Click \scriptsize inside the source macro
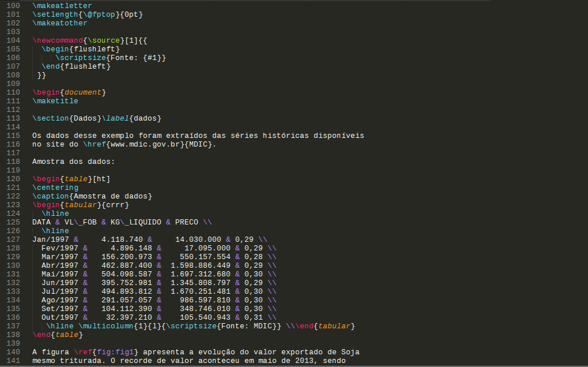This screenshot has height=367, width=588. coord(81,58)
